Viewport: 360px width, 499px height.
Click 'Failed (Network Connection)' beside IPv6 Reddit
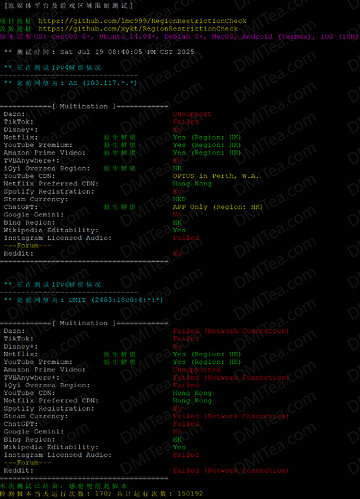(x=231, y=471)
